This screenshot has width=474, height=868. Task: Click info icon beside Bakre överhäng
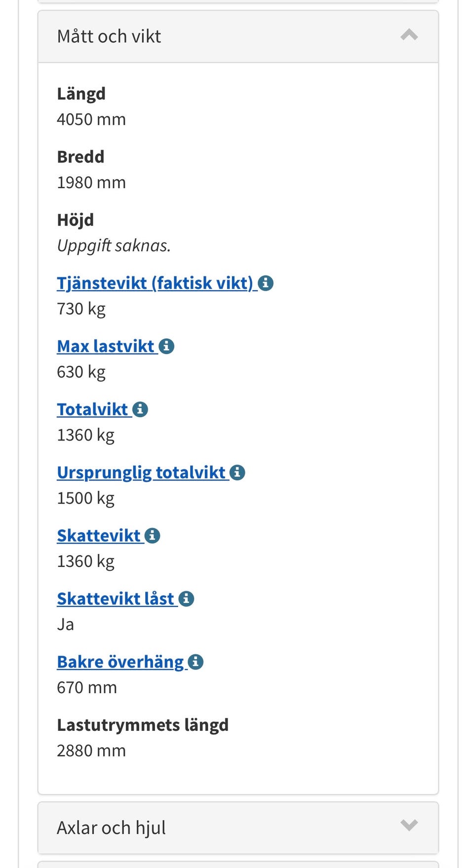point(196,663)
